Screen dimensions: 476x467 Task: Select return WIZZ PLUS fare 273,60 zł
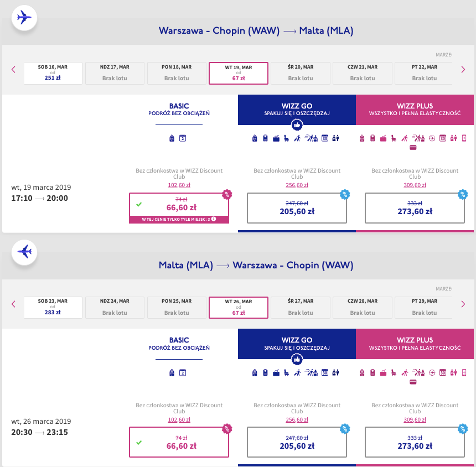(x=415, y=442)
